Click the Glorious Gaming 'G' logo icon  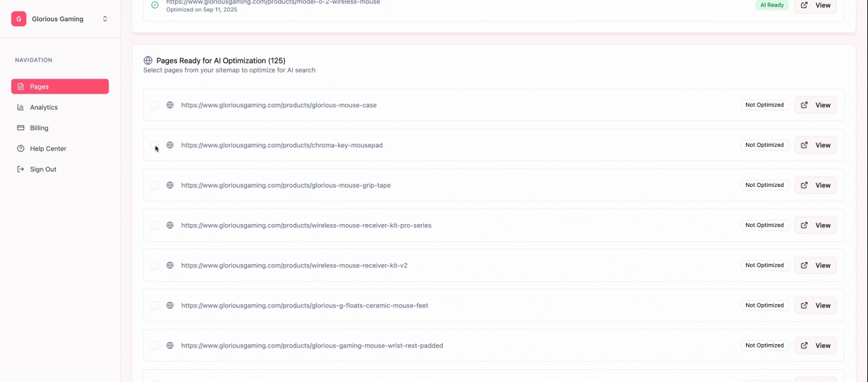click(x=19, y=19)
